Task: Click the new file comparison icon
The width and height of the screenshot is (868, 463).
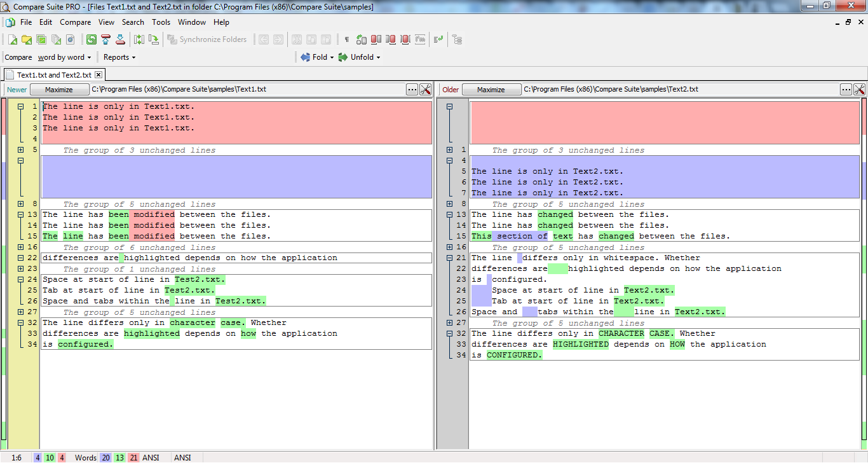Action: pos(13,39)
